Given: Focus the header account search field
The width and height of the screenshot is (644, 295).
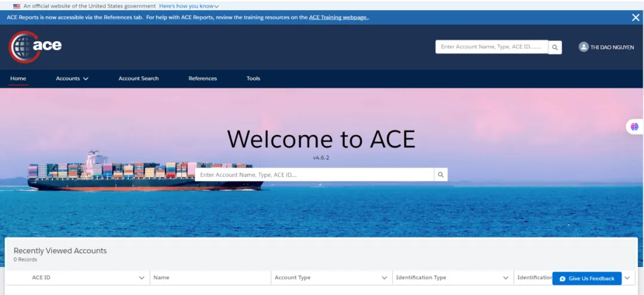Looking at the screenshot, I should click(x=491, y=46).
